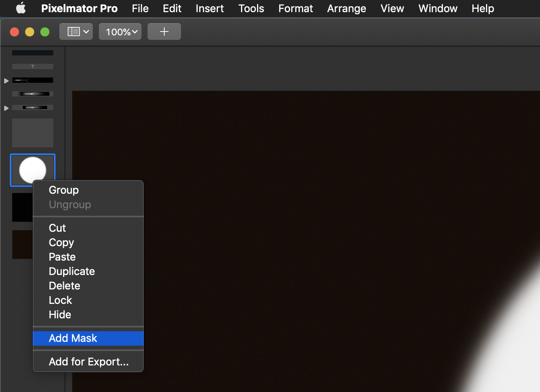Open the Window menu
Viewport: 540px width, 392px height.
(438, 8)
